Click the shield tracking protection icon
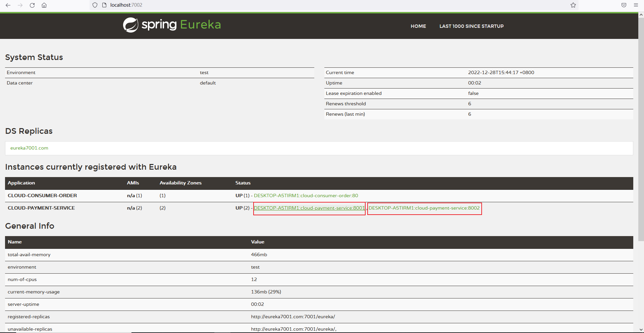 95,5
